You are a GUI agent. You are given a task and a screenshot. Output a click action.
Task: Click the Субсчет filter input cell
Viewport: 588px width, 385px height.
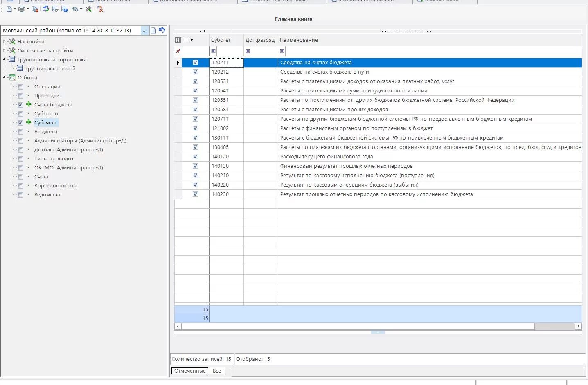point(230,51)
